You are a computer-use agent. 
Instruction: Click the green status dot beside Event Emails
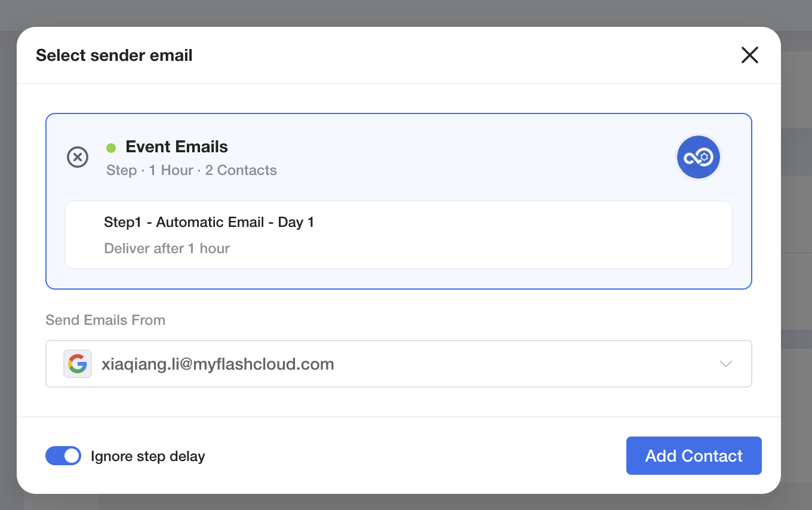pyautogui.click(x=111, y=148)
